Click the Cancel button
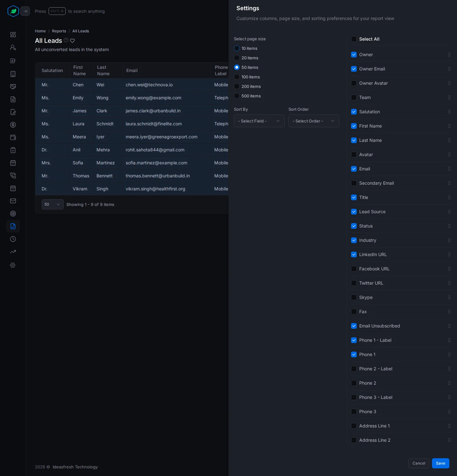This screenshot has height=476, width=457. pyautogui.click(x=419, y=463)
